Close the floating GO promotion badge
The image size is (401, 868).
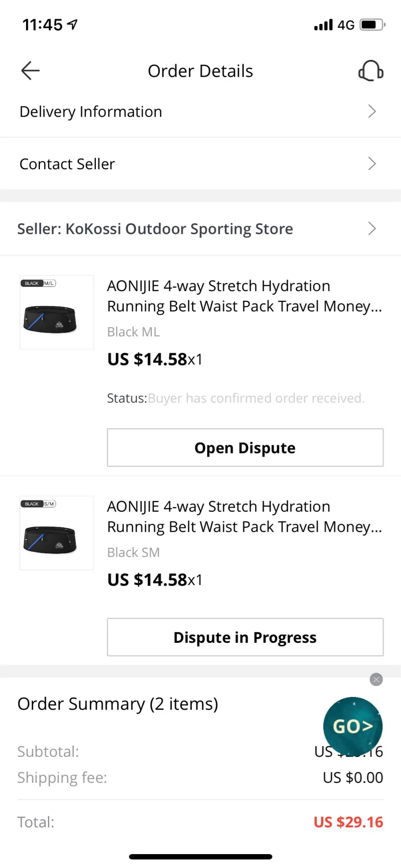tap(376, 679)
